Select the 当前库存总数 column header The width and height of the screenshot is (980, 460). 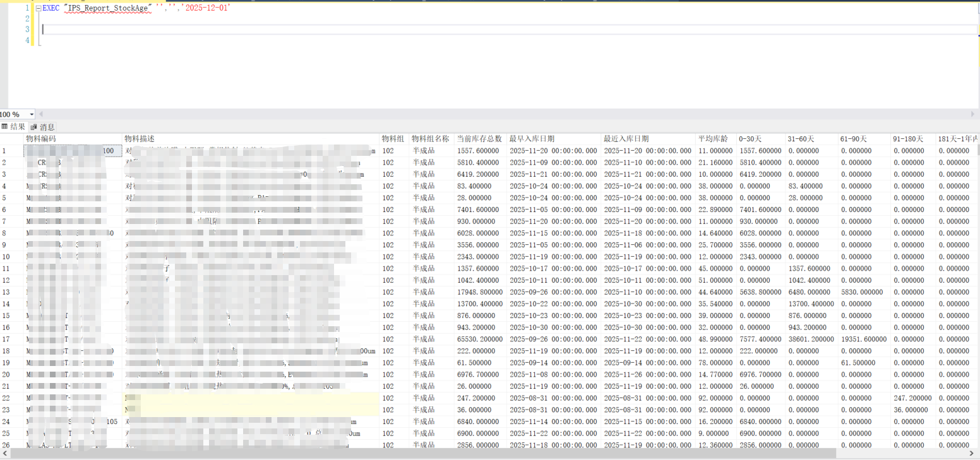click(x=479, y=139)
